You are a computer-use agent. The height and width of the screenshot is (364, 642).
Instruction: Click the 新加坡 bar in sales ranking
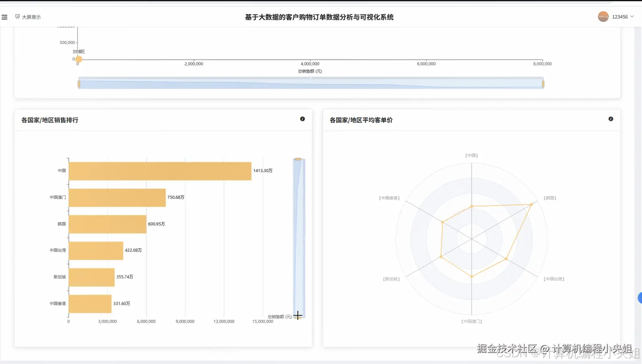[92, 277]
